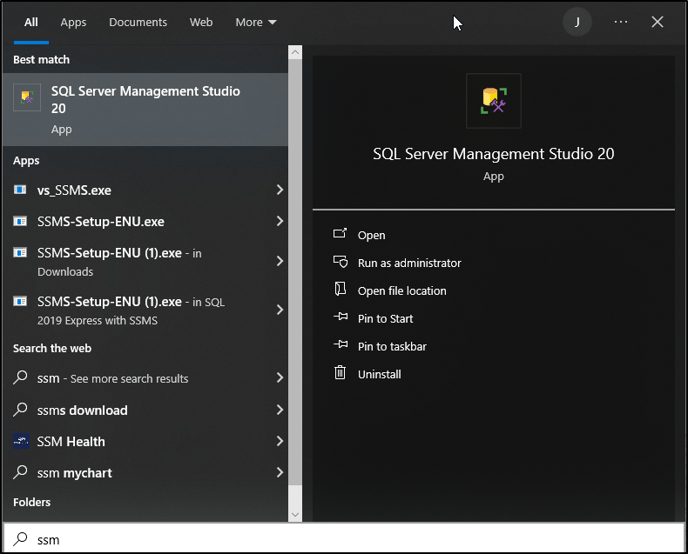The width and height of the screenshot is (688, 554).
Task: Click the Pin to Start pin icon
Action: click(340, 317)
